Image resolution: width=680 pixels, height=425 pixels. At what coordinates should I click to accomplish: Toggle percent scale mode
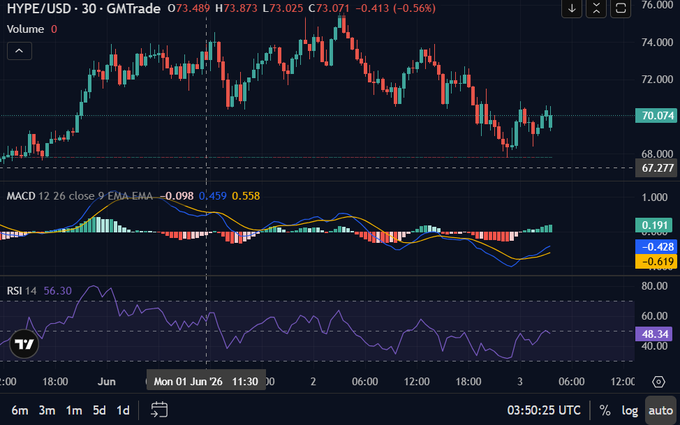[x=605, y=410]
